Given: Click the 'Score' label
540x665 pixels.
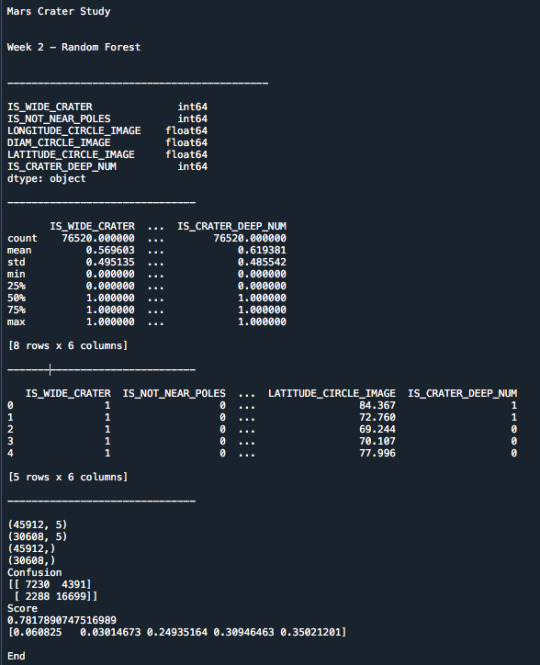Looking at the screenshot, I should pyautogui.click(x=22, y=608).
